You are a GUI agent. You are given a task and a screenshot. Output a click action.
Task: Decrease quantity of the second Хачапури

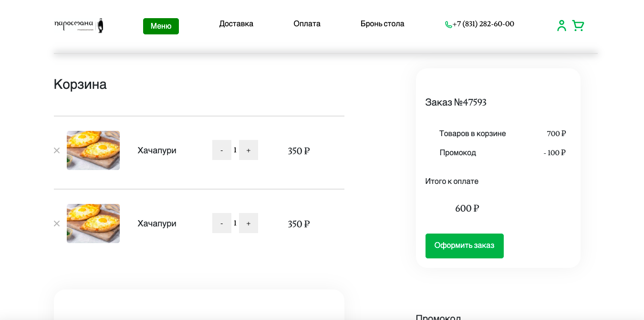tap(221, 223)
